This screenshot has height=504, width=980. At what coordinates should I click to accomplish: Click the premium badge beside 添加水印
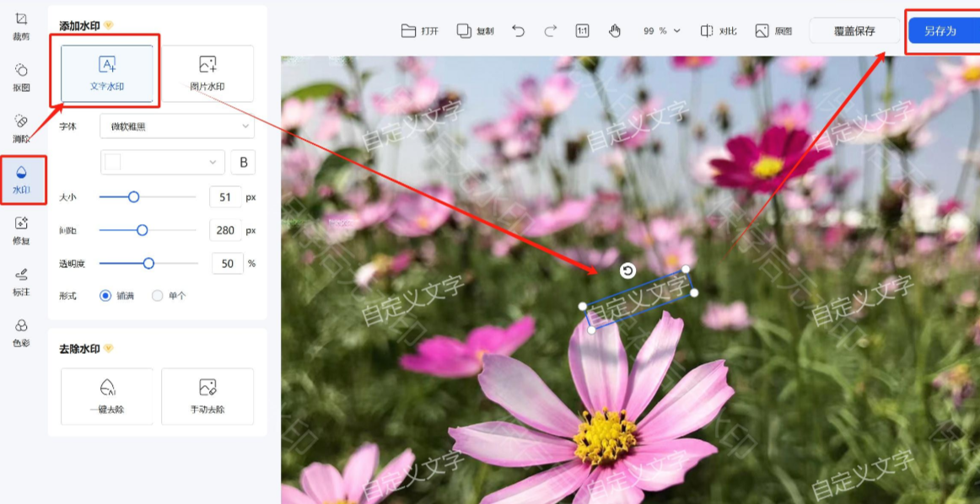(109, 25)
